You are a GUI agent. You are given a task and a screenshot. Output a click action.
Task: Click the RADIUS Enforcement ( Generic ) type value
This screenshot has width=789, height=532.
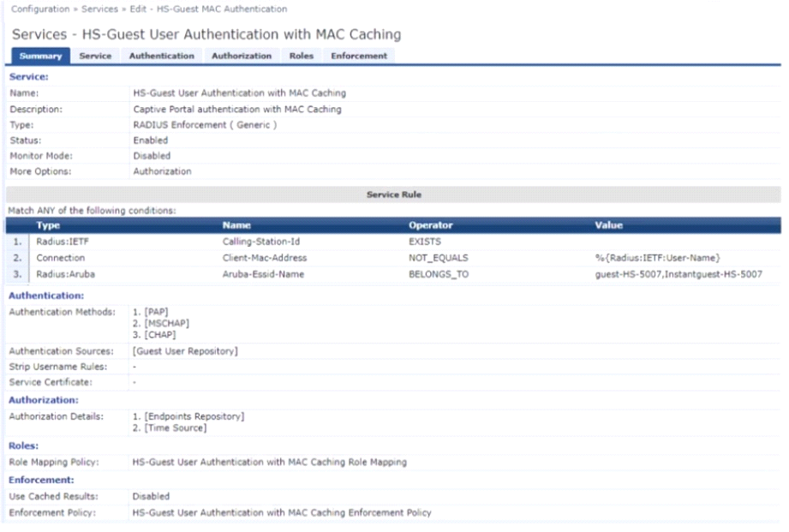point(205,125)
